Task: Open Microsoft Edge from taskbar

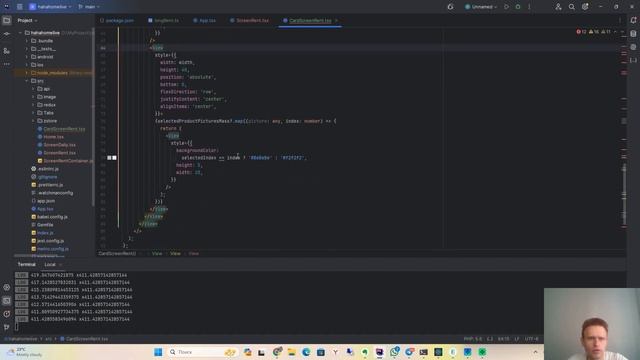Action: pos(306,352)
